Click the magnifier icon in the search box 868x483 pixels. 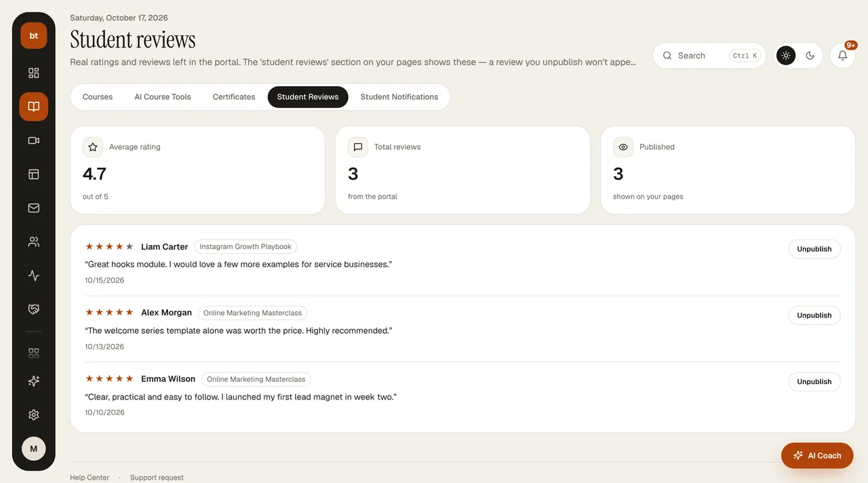[x=667, y=56]
